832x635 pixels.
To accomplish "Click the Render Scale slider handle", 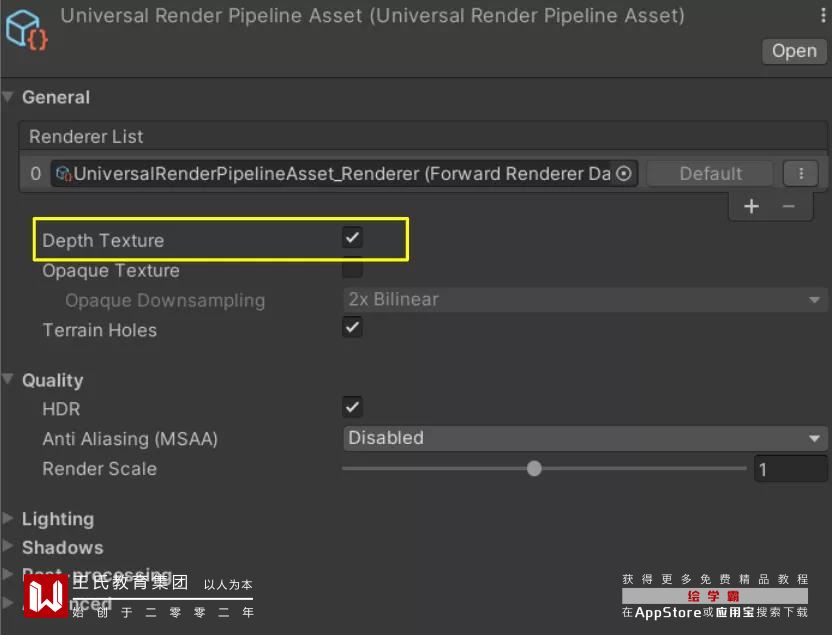I will [534, 468].
